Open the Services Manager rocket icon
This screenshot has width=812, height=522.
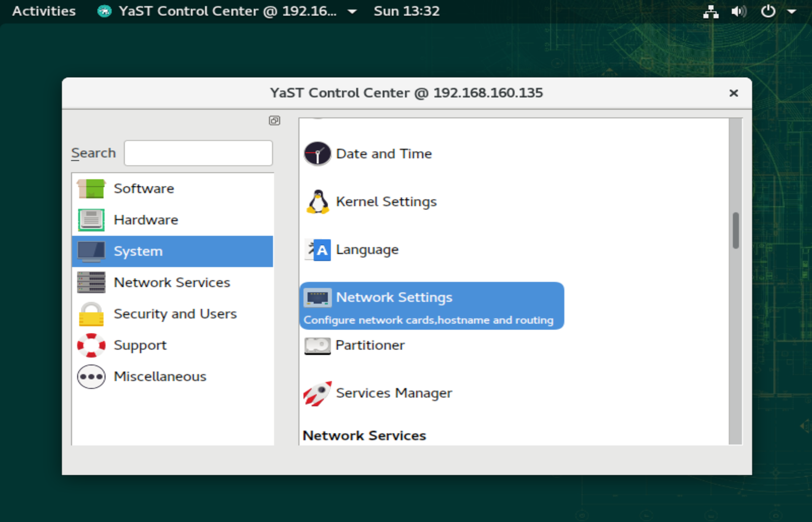tap(317, 393)
